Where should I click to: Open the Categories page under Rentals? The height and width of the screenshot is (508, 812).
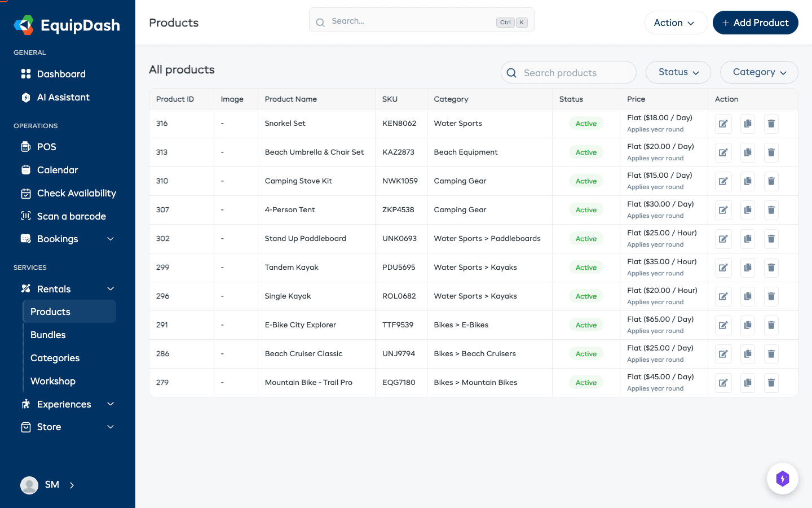click(55, 358)
